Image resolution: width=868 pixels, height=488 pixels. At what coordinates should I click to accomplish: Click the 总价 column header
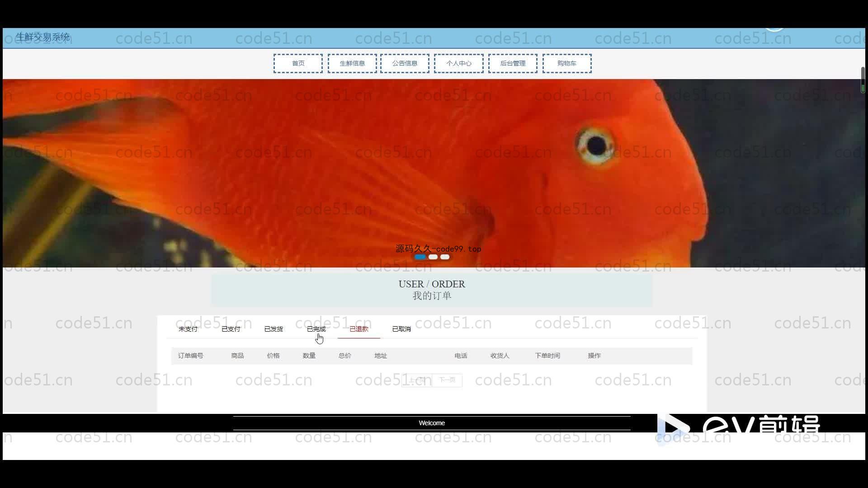pos(345,356)
